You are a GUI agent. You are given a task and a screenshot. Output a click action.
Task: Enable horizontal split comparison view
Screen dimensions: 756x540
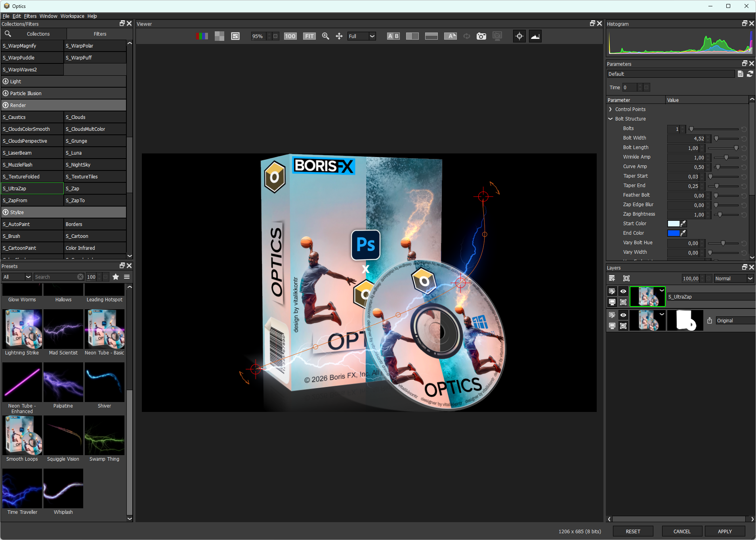(431, 36)
